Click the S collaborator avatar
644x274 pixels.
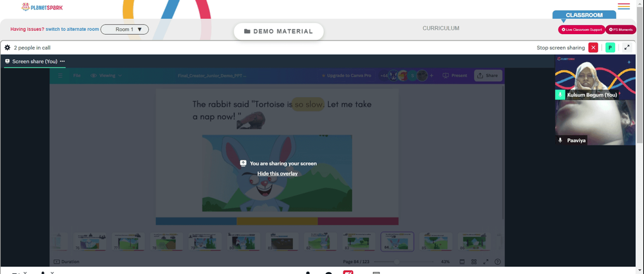(412, 75)
